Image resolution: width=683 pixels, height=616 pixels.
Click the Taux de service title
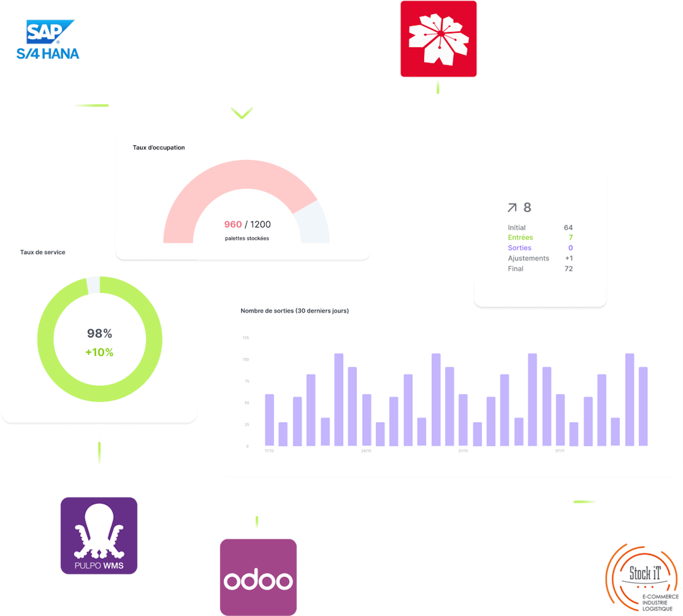pos(43,252)
